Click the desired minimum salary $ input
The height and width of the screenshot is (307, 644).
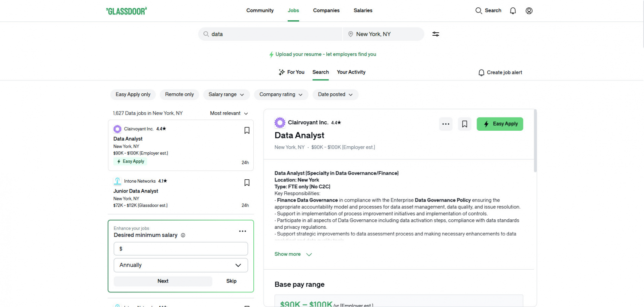181,249
